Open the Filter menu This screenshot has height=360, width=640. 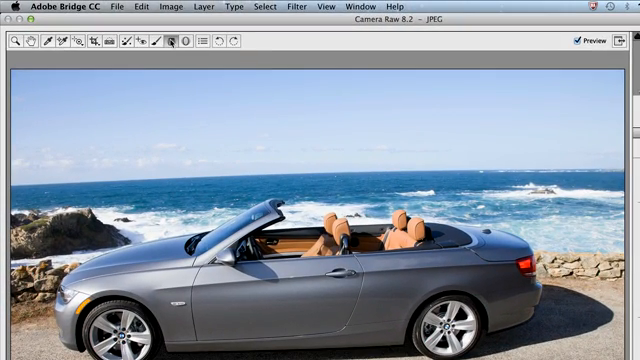tap(297, 7)
